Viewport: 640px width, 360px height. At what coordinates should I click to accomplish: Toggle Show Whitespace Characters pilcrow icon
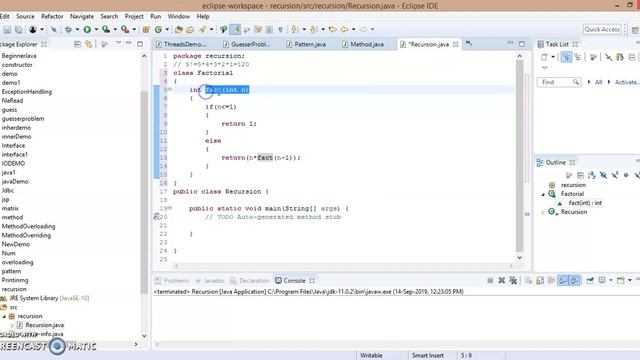(x=280, y=29)
